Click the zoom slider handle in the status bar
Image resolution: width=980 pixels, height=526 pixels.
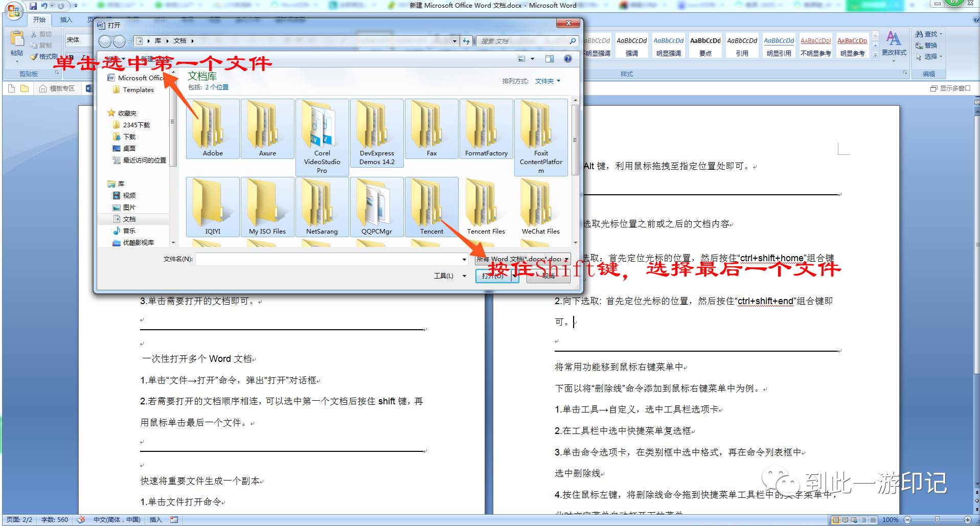point(937,519)
